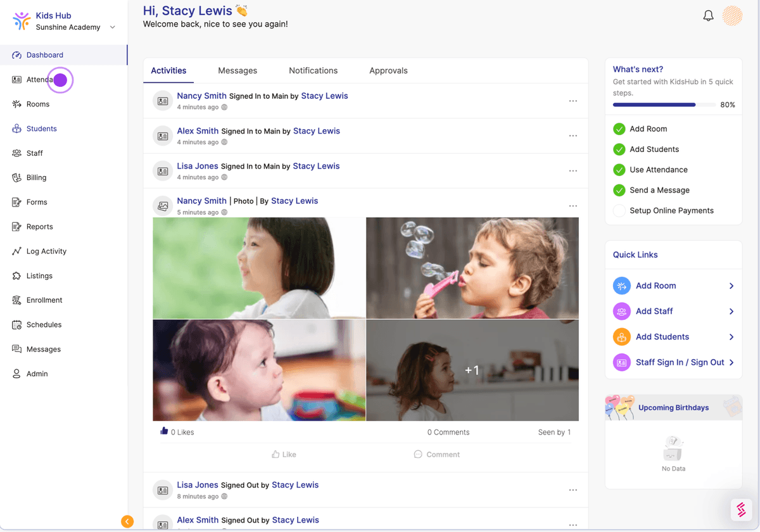Screen dimensions: 760x532
Task: Select the Log Activity chart icon
Action: coord(17,251)
